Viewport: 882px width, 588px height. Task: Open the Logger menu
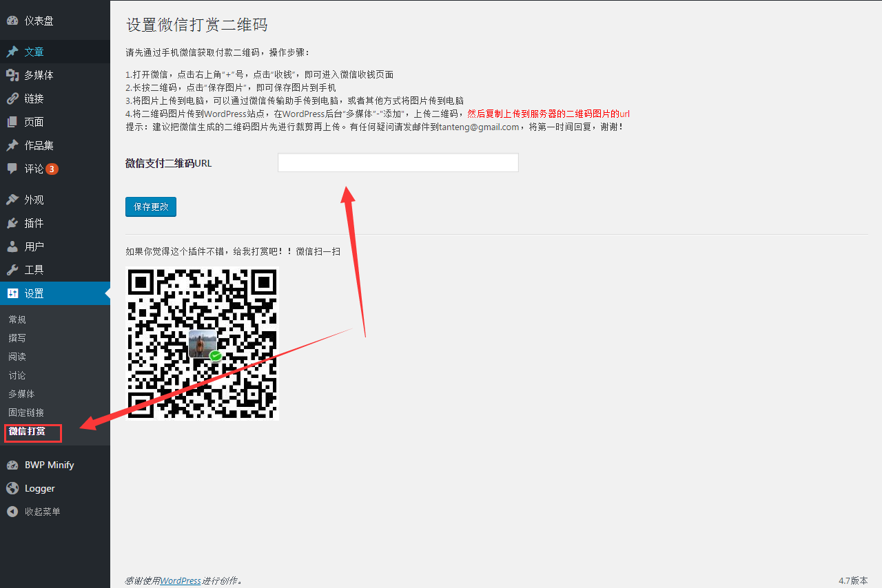point(55,488)
